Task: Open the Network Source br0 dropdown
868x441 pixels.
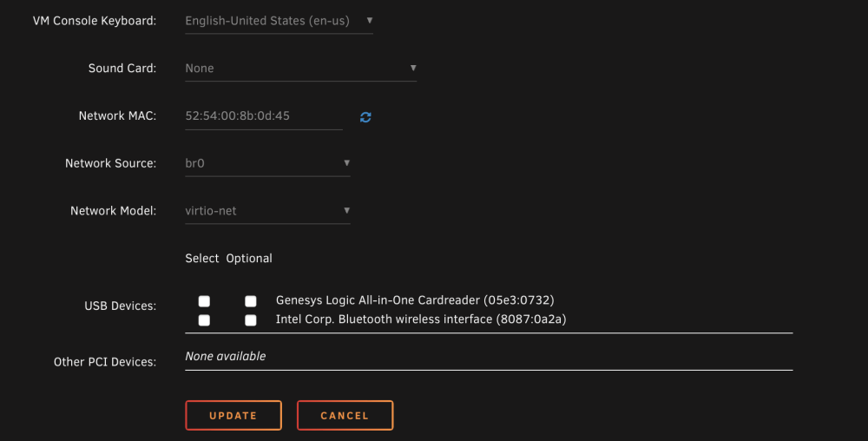Action: (x=267, y=164)
